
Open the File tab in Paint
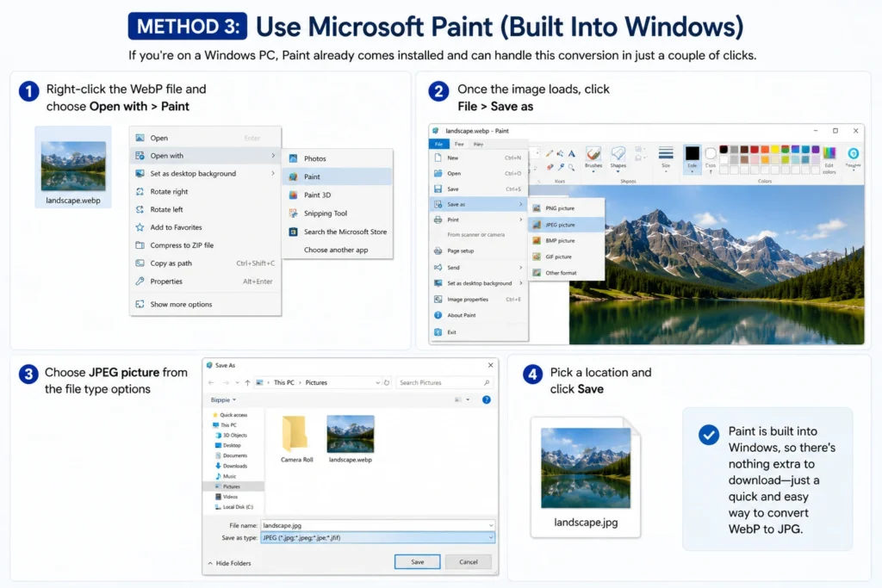pos(438,145)
